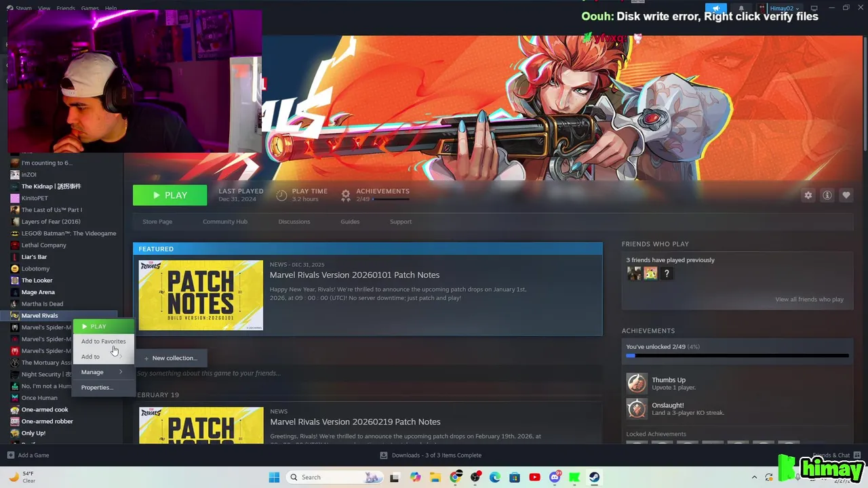
Task: Expand the Manage submenu
Action: 102,372
